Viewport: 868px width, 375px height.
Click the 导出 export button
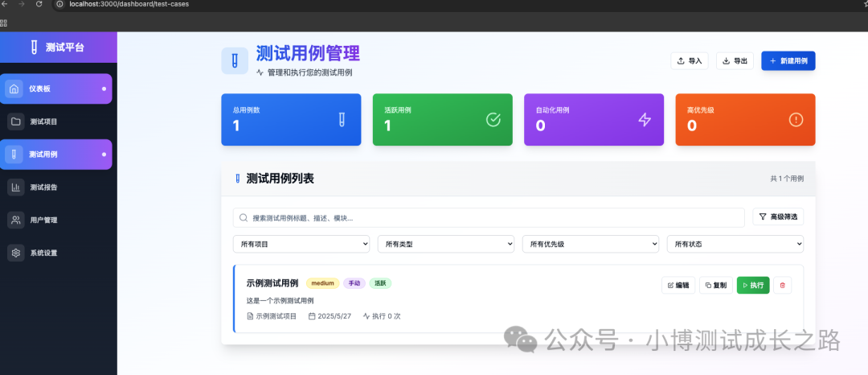[735, 61]
